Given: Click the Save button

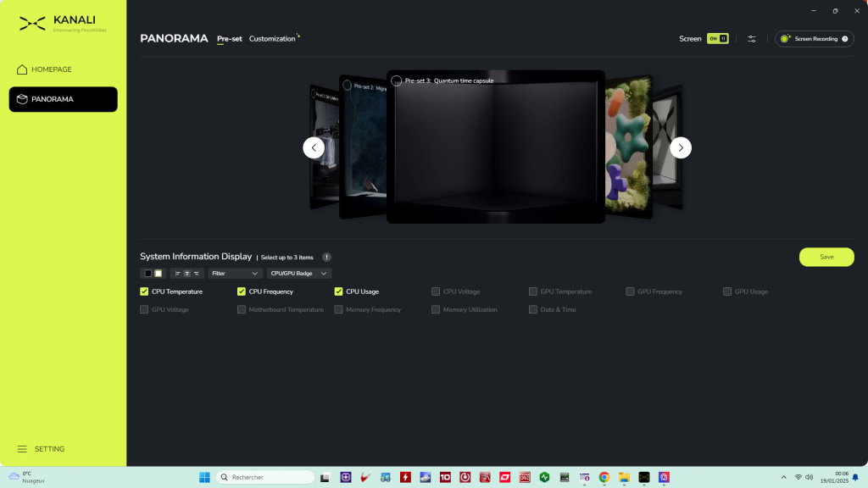Looking at the screenshot, I should pos(826,257).
